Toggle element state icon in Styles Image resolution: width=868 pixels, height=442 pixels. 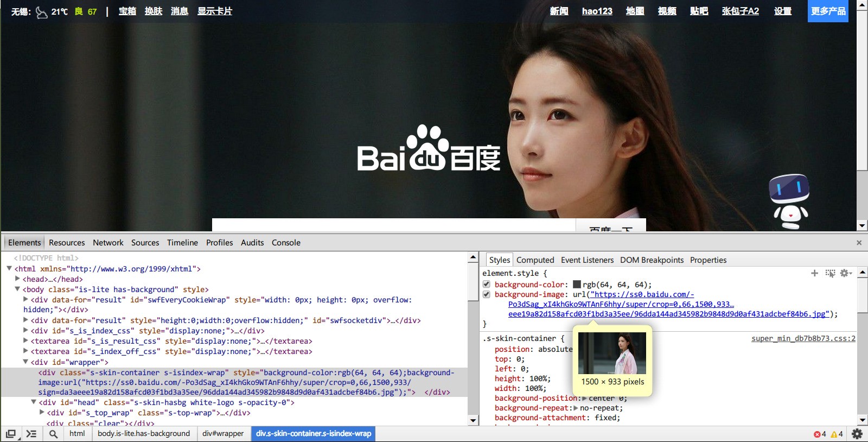[x=830, y=273]
